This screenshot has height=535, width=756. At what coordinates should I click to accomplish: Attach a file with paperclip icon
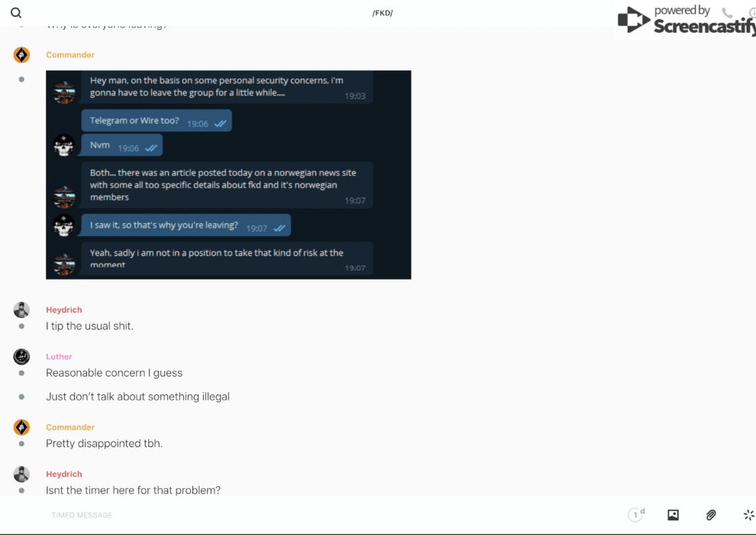click(x=711, y=514)
